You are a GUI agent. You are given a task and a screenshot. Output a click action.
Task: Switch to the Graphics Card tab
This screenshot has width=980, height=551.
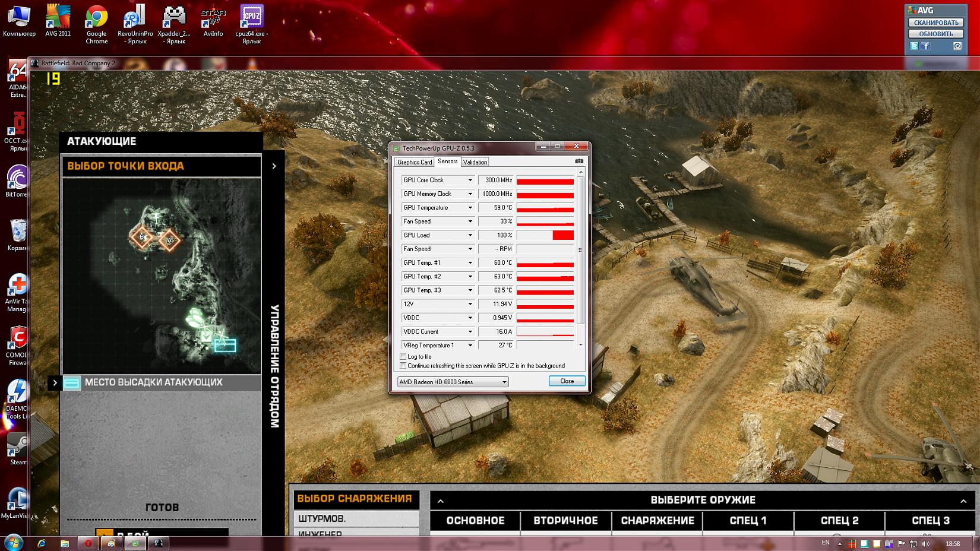(415, 162)
